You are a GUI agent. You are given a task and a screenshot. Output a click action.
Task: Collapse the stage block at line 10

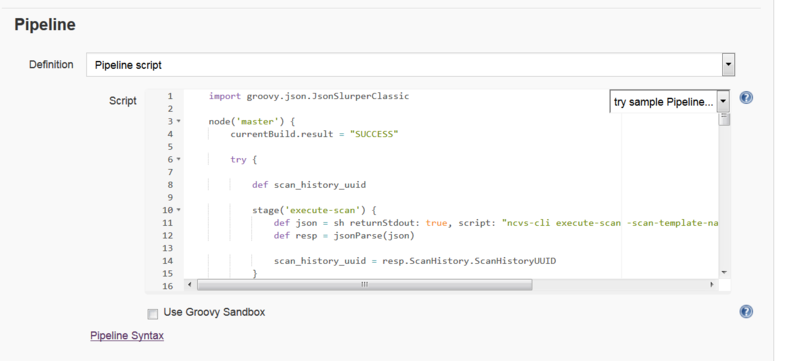[179, 210]
